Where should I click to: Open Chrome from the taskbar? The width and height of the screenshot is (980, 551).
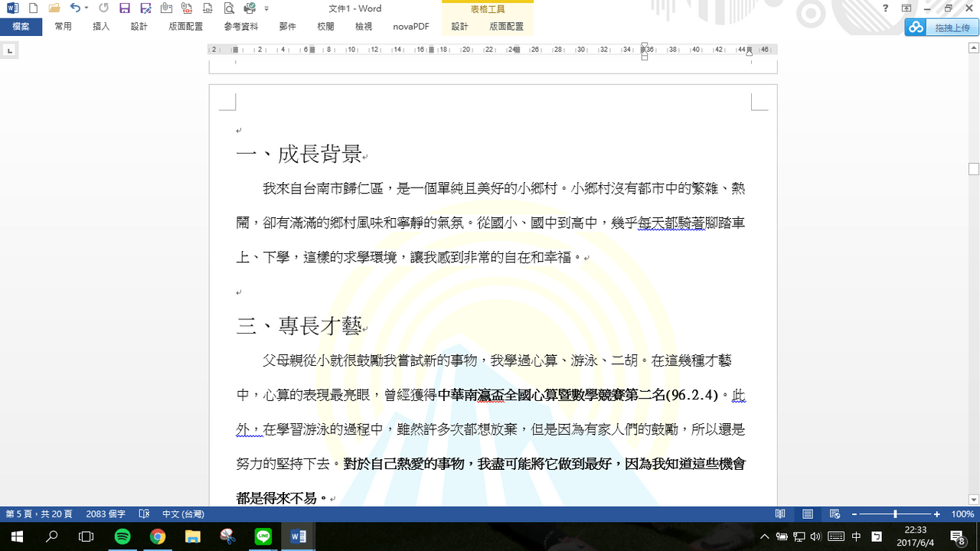click(157, 536)
